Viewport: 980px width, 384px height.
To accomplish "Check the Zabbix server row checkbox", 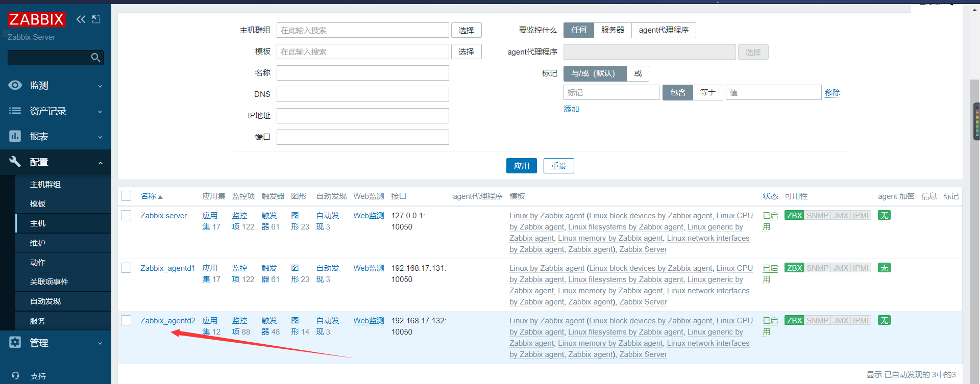I will [x=126, y=215].
